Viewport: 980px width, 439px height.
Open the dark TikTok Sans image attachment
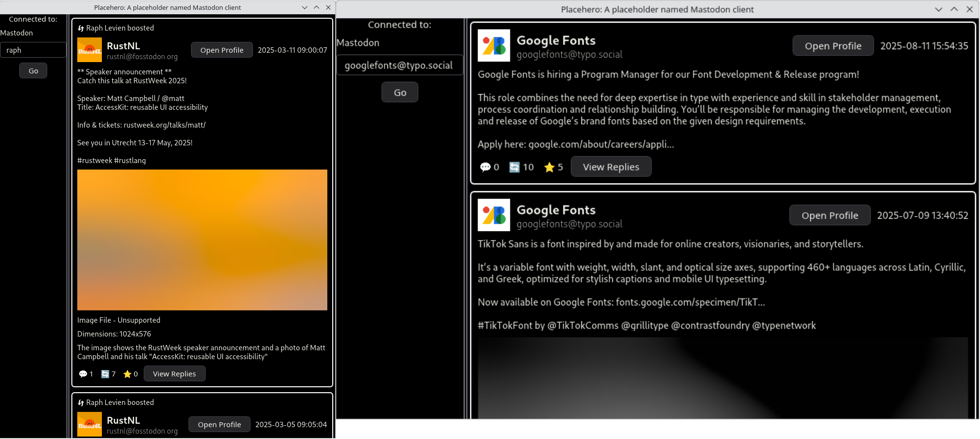pyautogui.click(x=723, y=378)
